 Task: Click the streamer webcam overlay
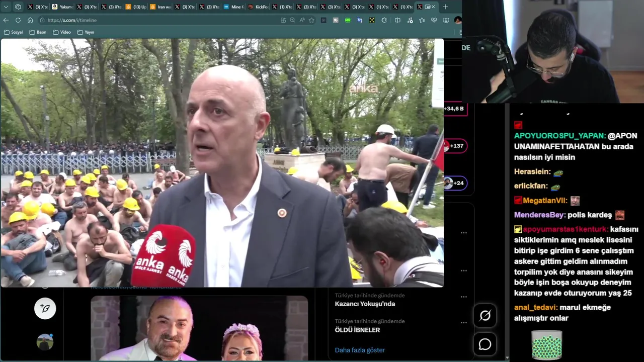(x=552, y=51)
